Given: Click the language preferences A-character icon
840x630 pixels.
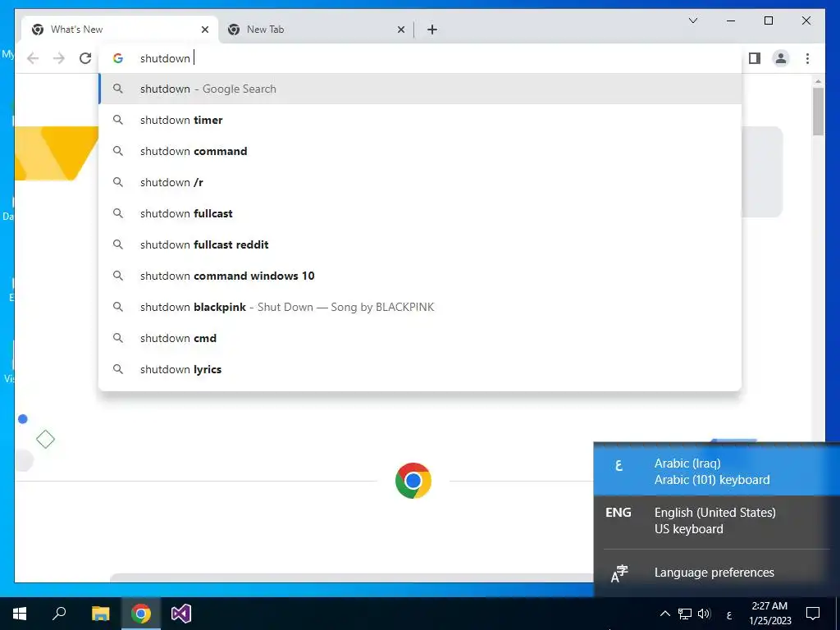Looking at the screenshot, I should (x=619, y=573).
